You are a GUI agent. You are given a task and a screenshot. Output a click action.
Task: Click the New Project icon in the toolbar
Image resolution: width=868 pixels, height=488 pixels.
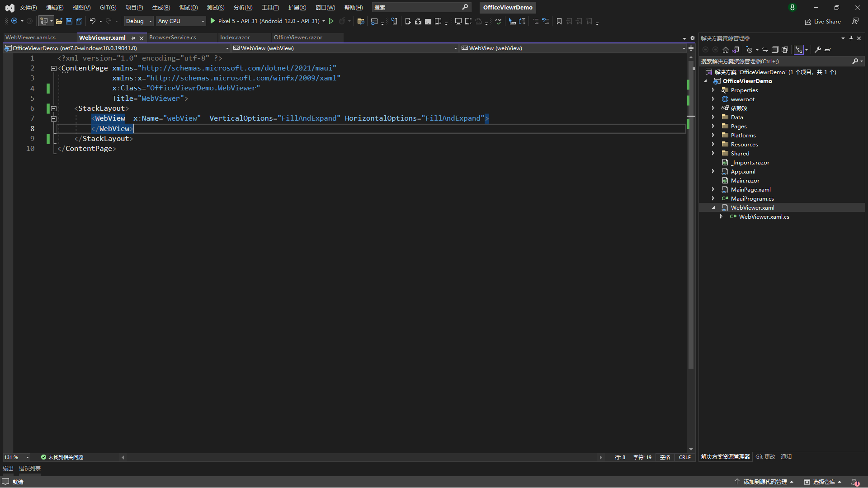tap(43, 21)
